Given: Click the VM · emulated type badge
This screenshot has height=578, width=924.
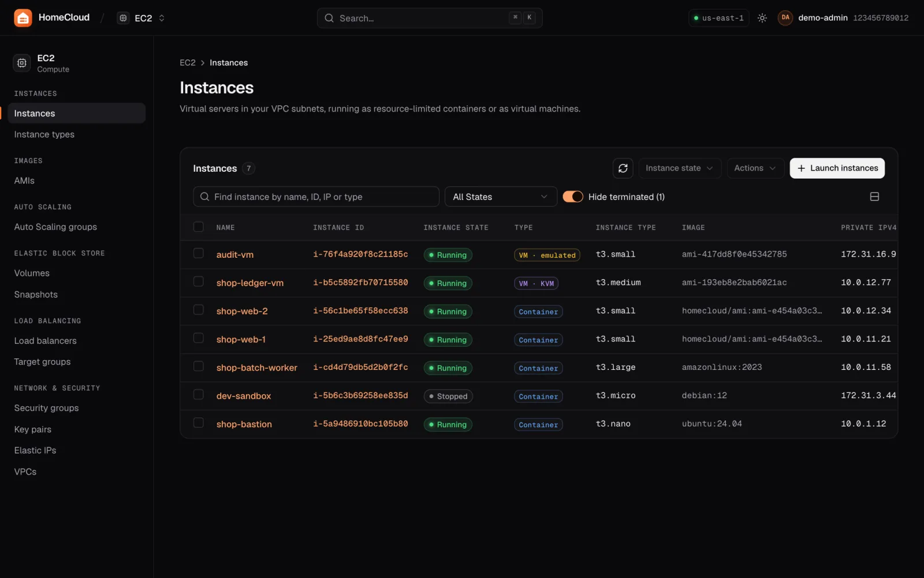Looking at the screenshot, I should 547,255.
